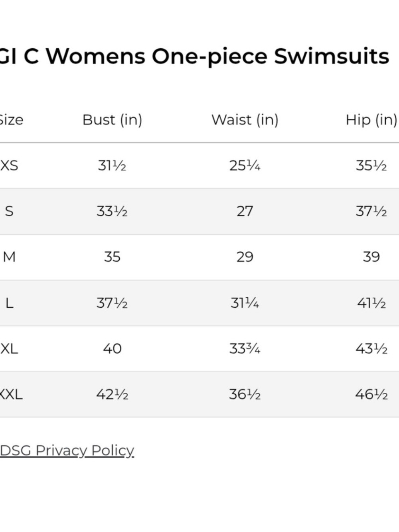The height and width of the screenshot is (532, 399).
Task: Select the XXL size row label
Action: click(x=11, y=395)
